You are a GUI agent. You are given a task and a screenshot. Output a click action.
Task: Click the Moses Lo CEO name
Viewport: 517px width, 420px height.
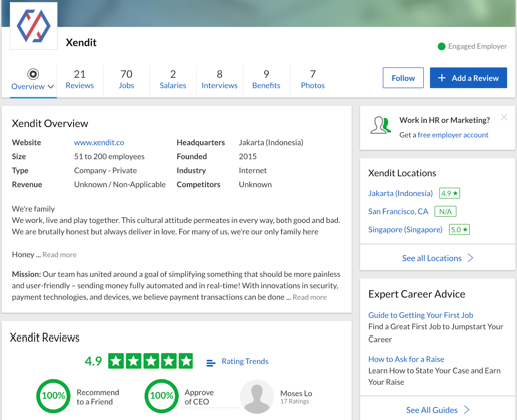(x=296, y=393)
